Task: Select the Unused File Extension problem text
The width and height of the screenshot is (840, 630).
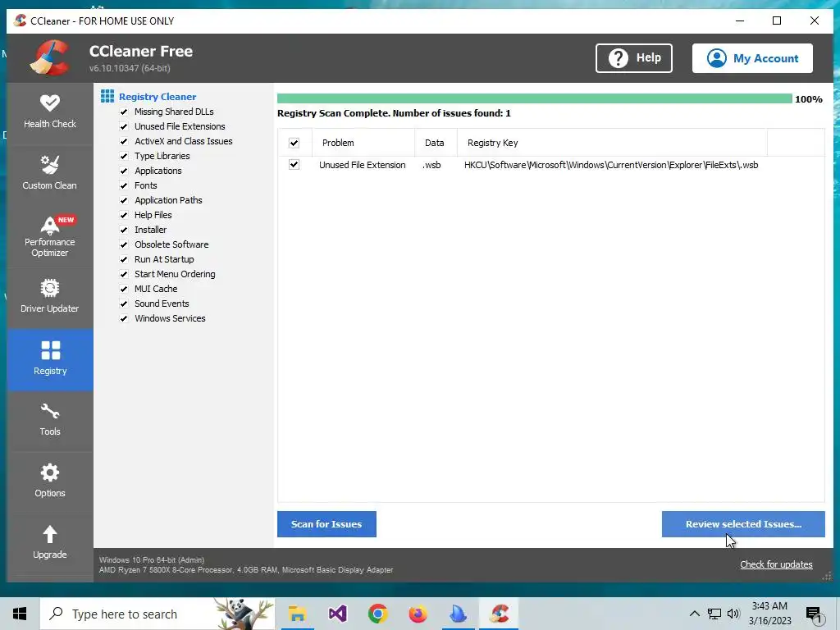Action: coord(362,165)
